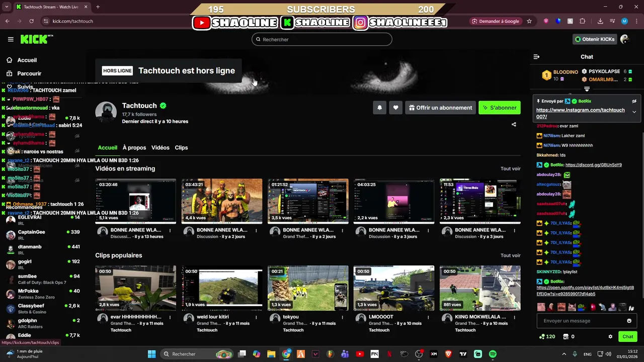Viewport: 644px width, 362px height.
Task: Go to Accueil in the sidebar
Action: pos(27,60)
